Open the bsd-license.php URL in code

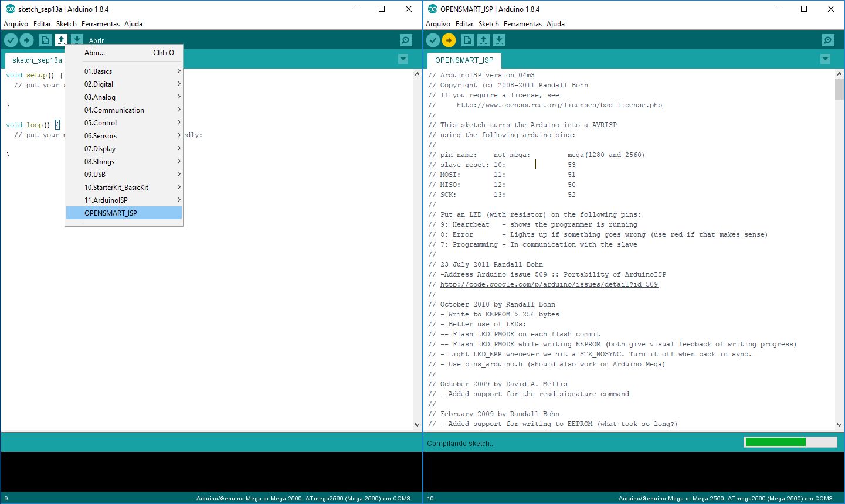(x=559, y=105)
